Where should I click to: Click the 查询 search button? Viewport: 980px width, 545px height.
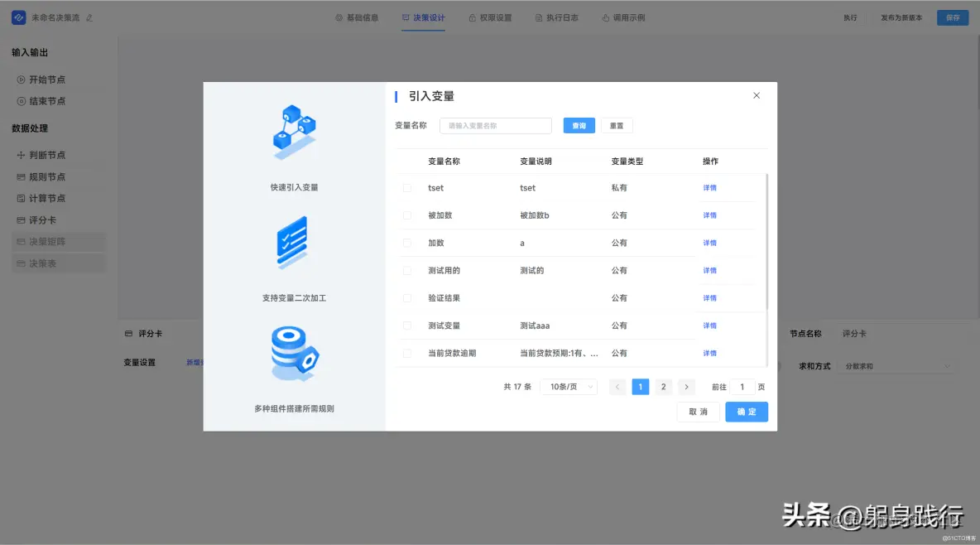(x=578, y=125)
